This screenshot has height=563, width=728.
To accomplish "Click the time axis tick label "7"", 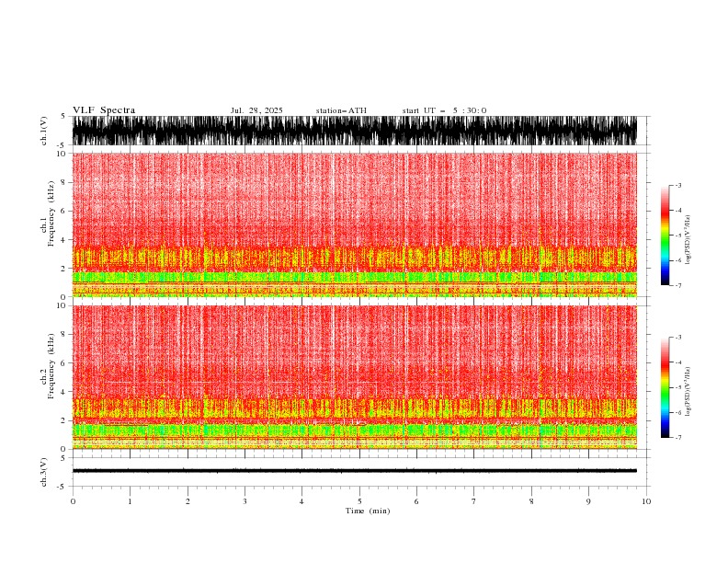I will (474, 501).
